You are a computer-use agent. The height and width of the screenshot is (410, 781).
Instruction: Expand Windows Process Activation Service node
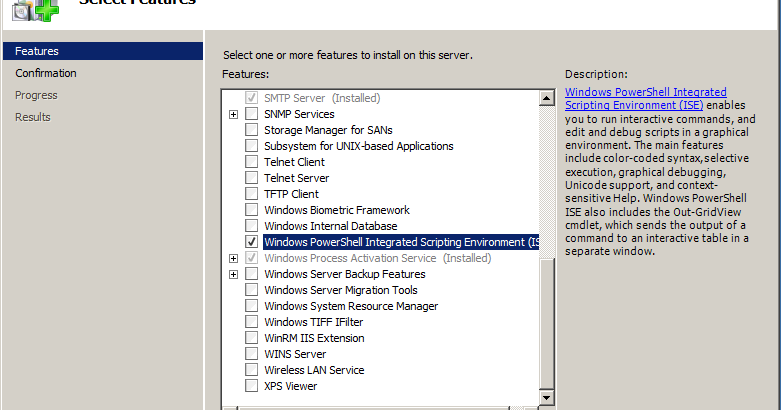click(233, 258)
